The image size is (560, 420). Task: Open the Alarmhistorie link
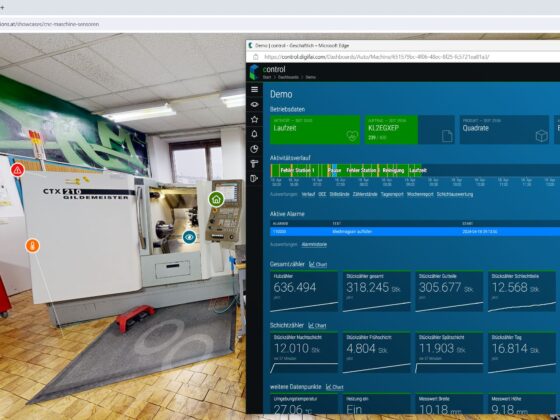point(314,245)
